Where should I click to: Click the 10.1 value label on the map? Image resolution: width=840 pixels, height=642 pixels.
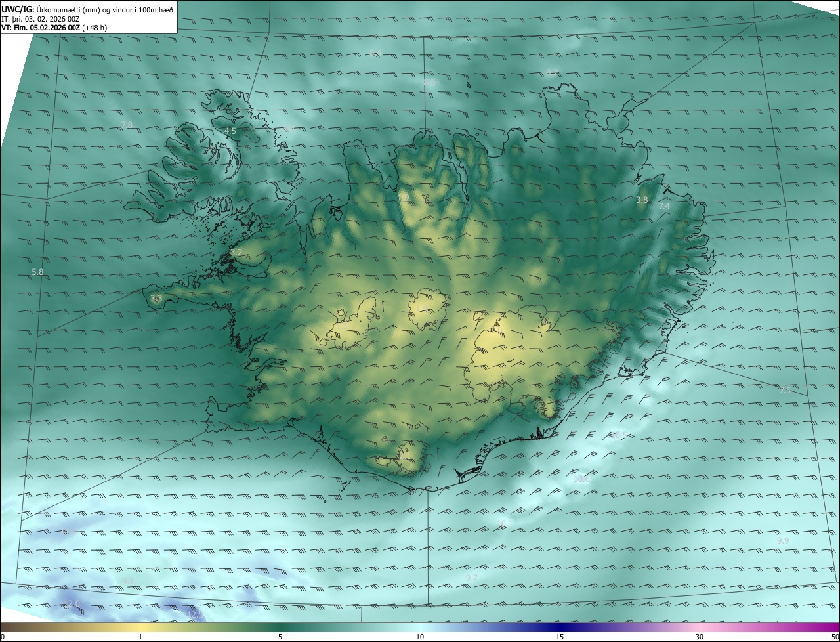pos(505,523)
